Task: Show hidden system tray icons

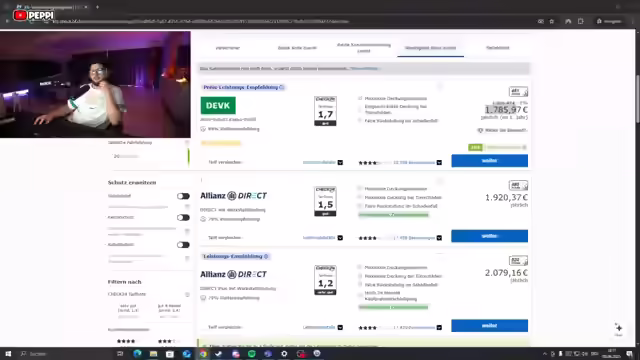Action: (x=544, y=354)
